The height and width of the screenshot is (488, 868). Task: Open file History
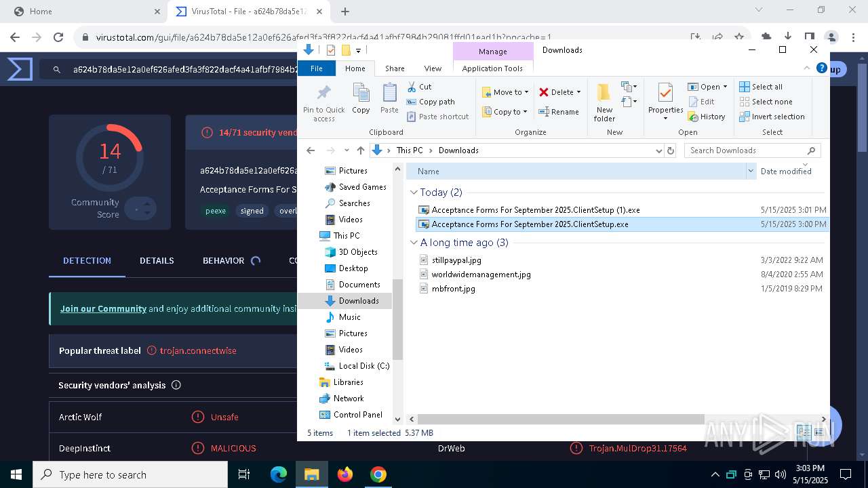[x=707, y=117]
